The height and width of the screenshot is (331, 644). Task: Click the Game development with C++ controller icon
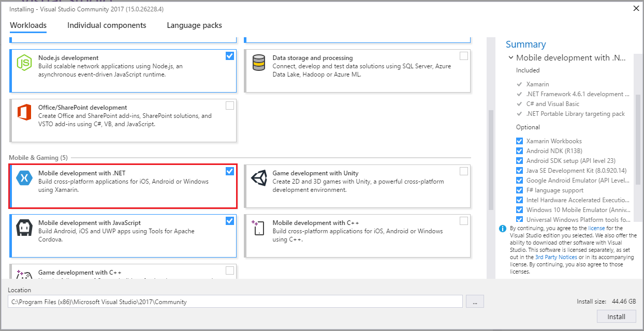[24, 274]
